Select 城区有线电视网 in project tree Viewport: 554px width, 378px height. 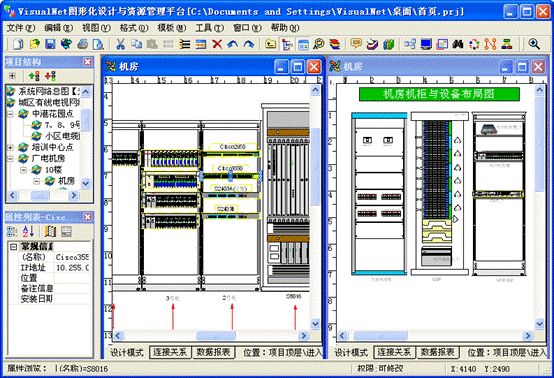tap(49, 102)
